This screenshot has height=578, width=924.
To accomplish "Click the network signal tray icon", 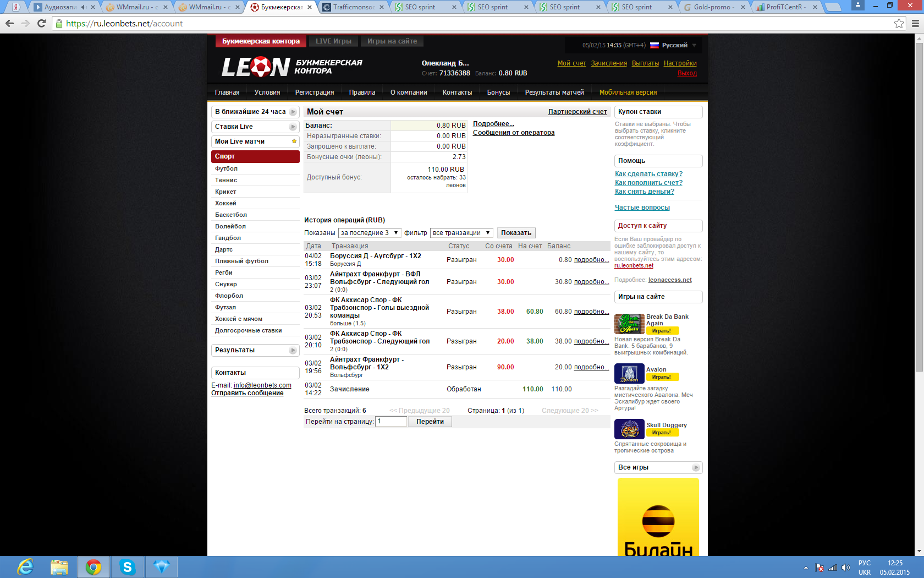I will click(833, 568).
